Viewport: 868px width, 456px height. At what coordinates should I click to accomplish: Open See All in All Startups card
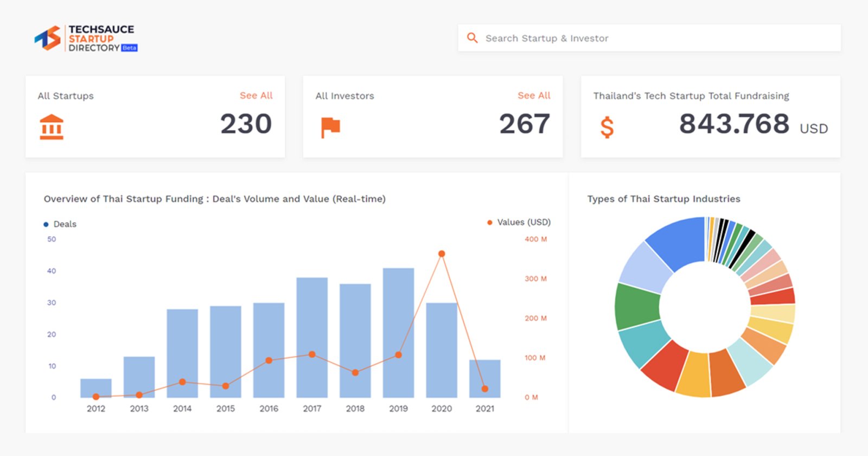256,96
